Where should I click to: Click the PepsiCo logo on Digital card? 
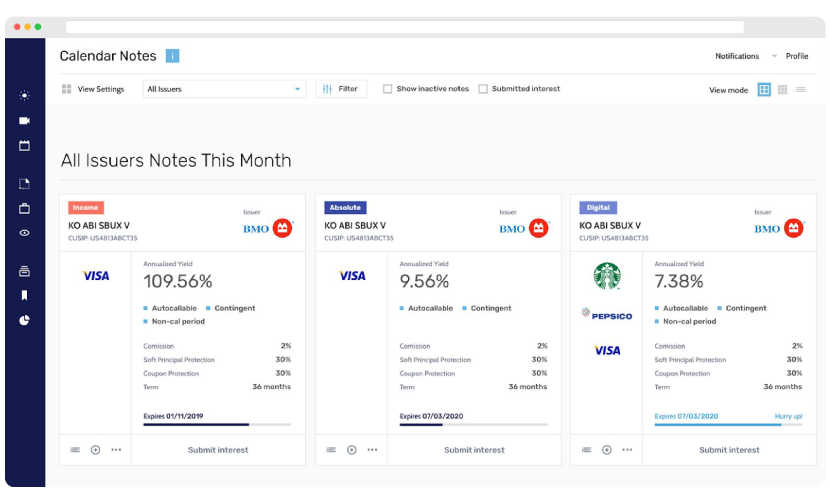(607, 315)
